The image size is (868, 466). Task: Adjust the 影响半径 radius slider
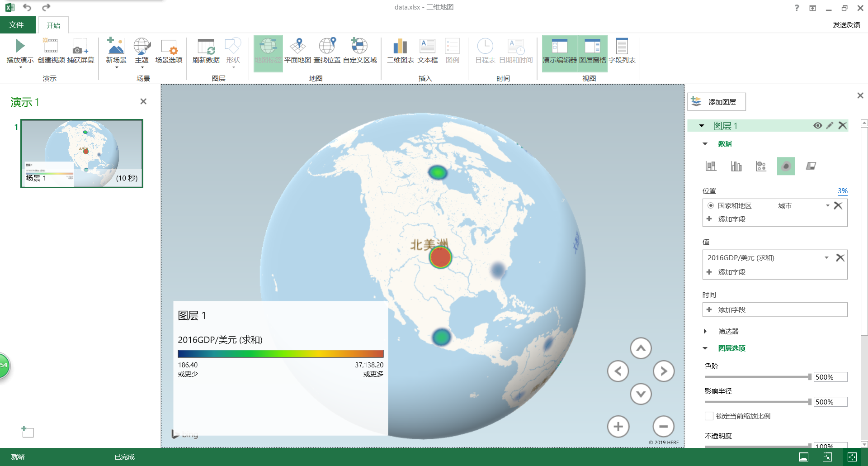click(810, 402)
